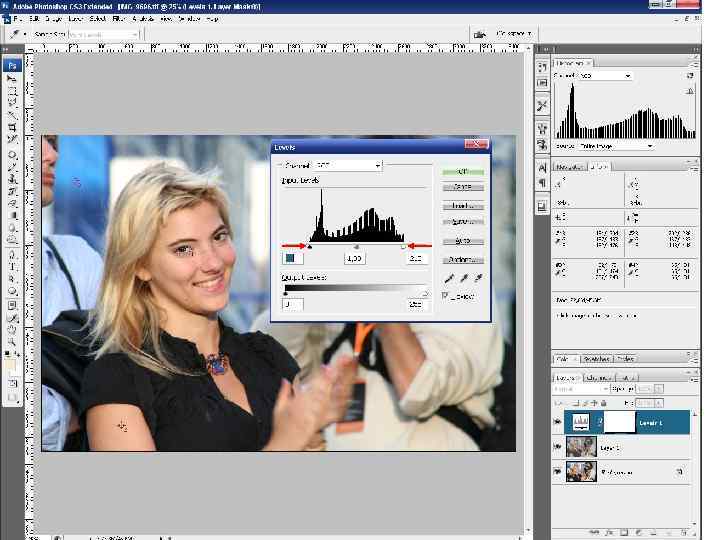This screenshot has width=720, height=540.
Task: Pick the white point eyedropper in Levels
Action: [478, 278]
